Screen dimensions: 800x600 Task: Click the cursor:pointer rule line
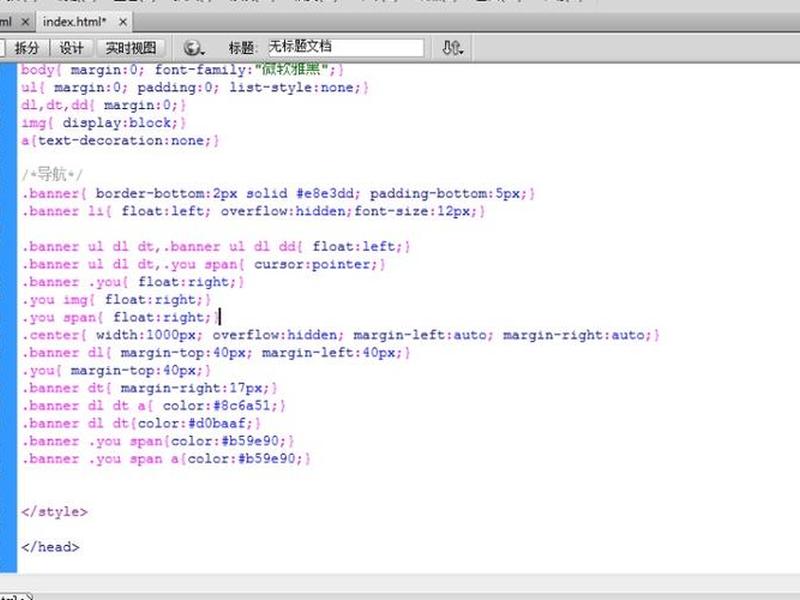(203, 264)
